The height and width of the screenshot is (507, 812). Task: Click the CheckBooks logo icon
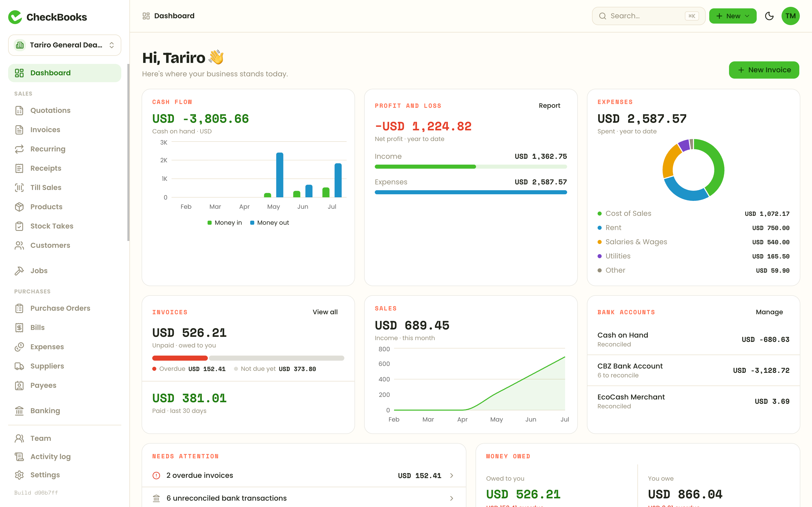point(15,17)
